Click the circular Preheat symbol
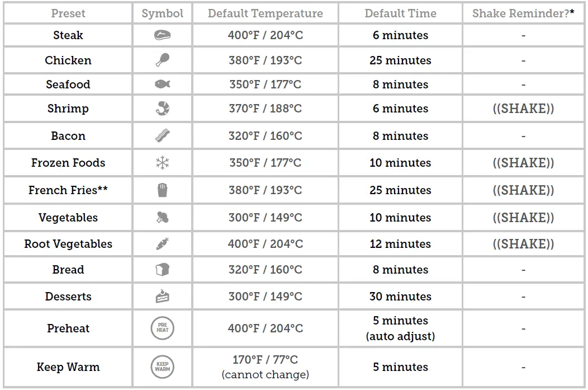The image size is (588, 390). 162,328
